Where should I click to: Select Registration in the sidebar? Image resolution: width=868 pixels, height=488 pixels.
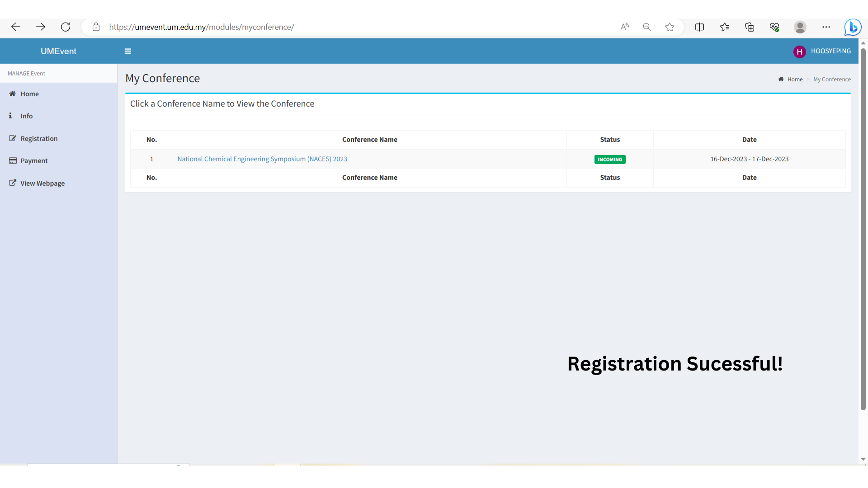click(39, 139)
